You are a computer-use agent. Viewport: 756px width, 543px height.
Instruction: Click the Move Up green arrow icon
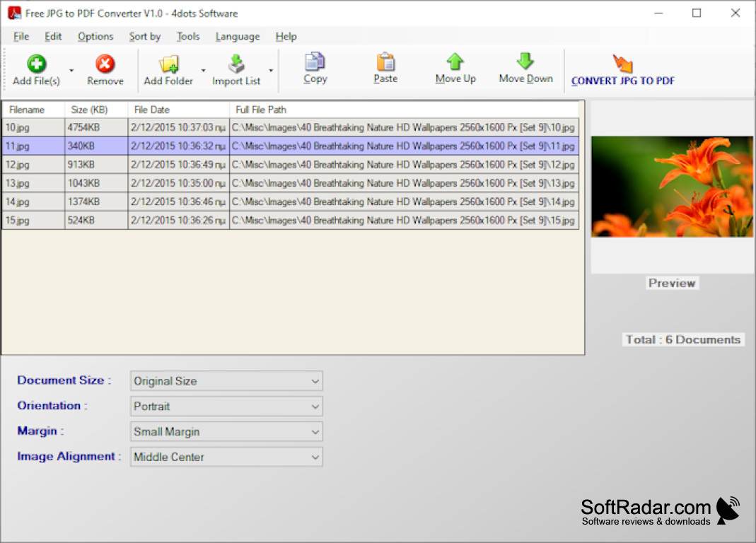(x=455, y=62)
